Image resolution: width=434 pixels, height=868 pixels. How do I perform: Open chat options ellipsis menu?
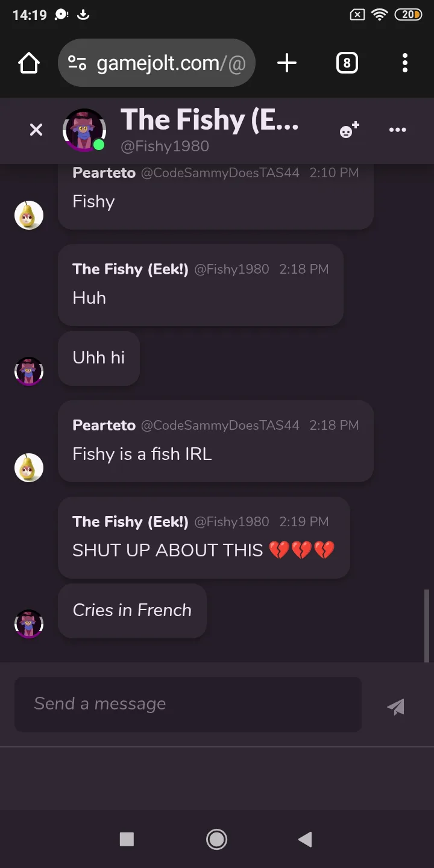397,130
